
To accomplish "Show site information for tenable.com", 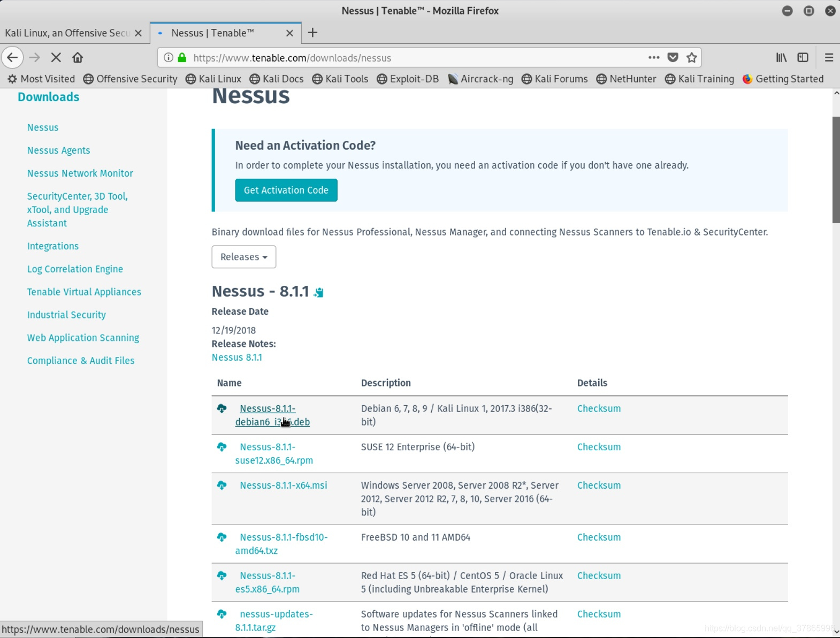I will (169, 57).
